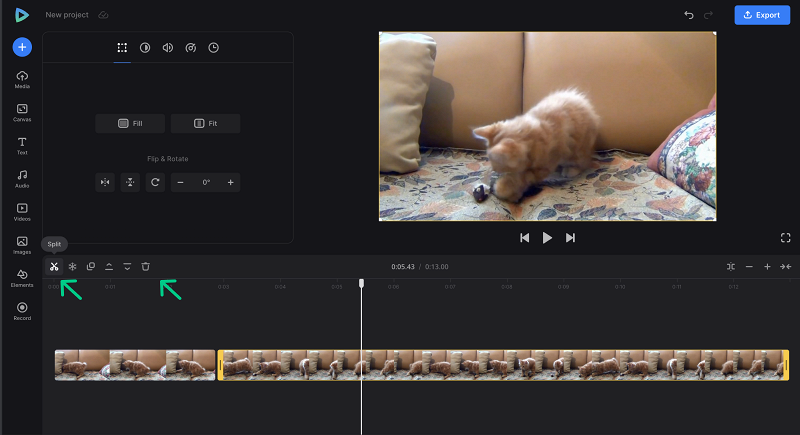Click the Fit button
Screen dimensions: 800x435
(206, 123)
